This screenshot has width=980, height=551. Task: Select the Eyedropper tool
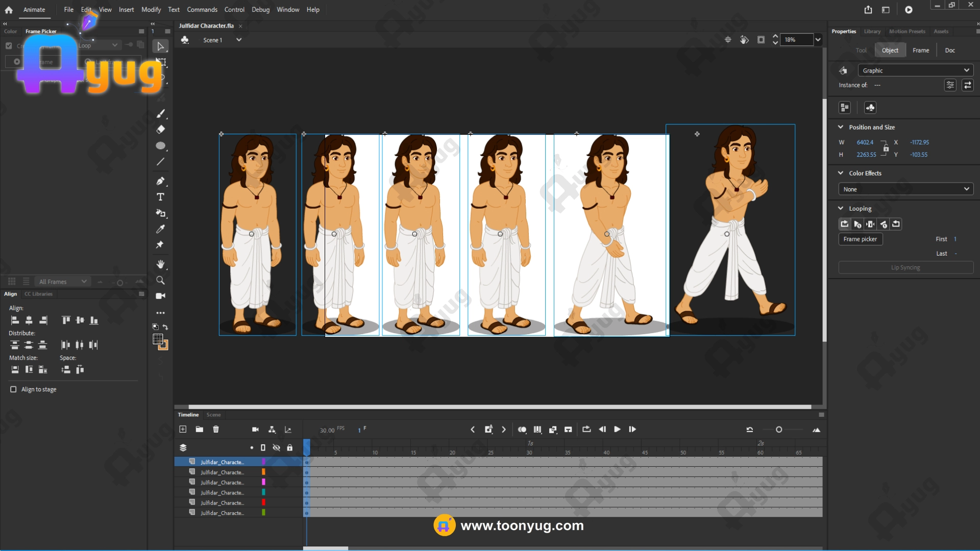point(160,229)
